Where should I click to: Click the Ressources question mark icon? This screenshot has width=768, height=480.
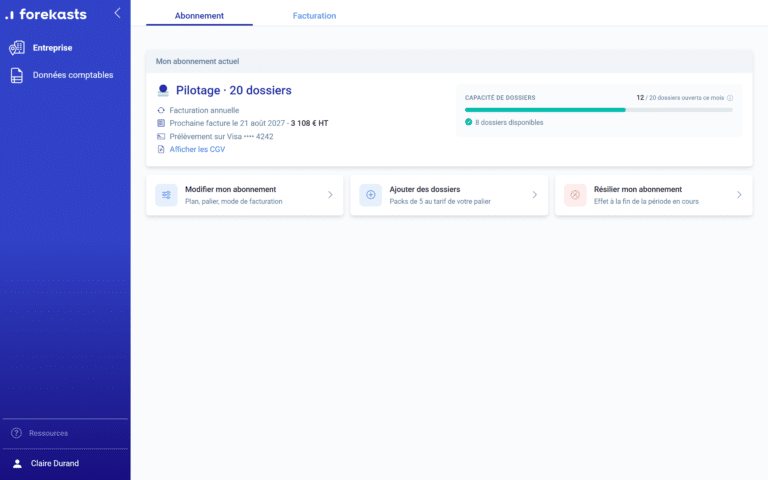pyautogui.click(x=16, y=433)
